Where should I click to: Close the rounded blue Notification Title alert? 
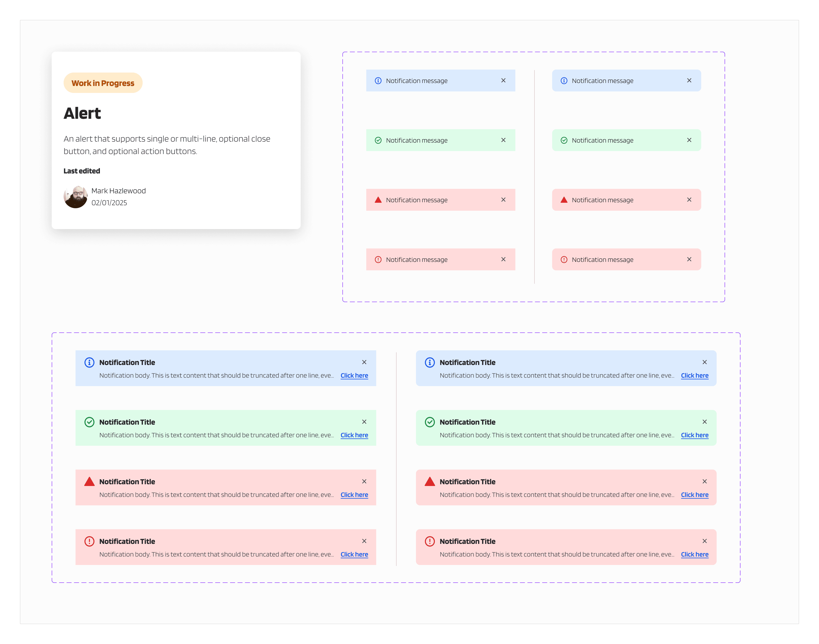pyautogui.click(x=704, y=362)
